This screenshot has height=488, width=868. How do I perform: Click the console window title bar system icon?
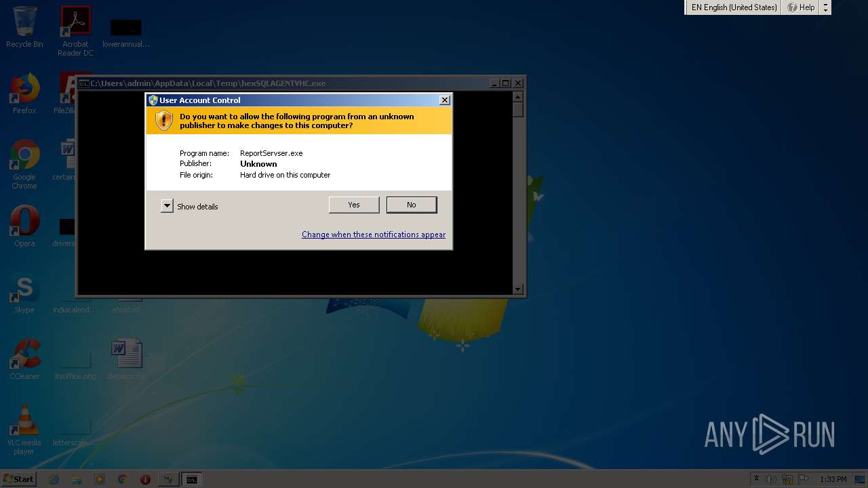pos(84,83)
